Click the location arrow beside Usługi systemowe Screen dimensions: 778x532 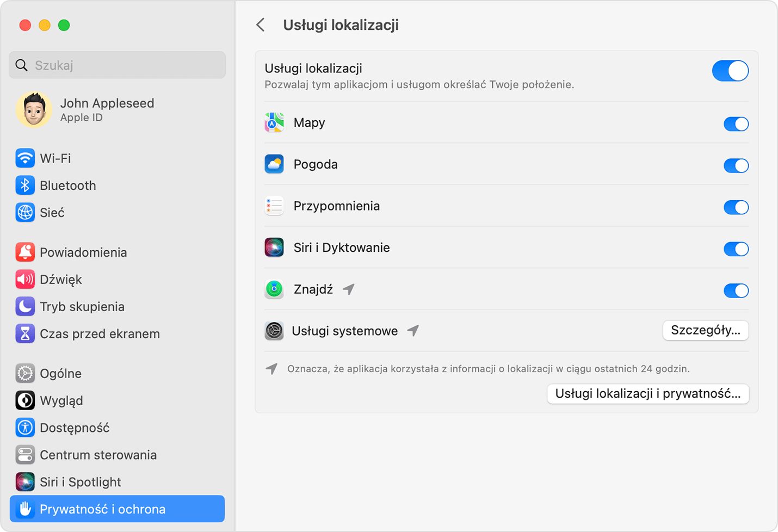tap(413, 331)
